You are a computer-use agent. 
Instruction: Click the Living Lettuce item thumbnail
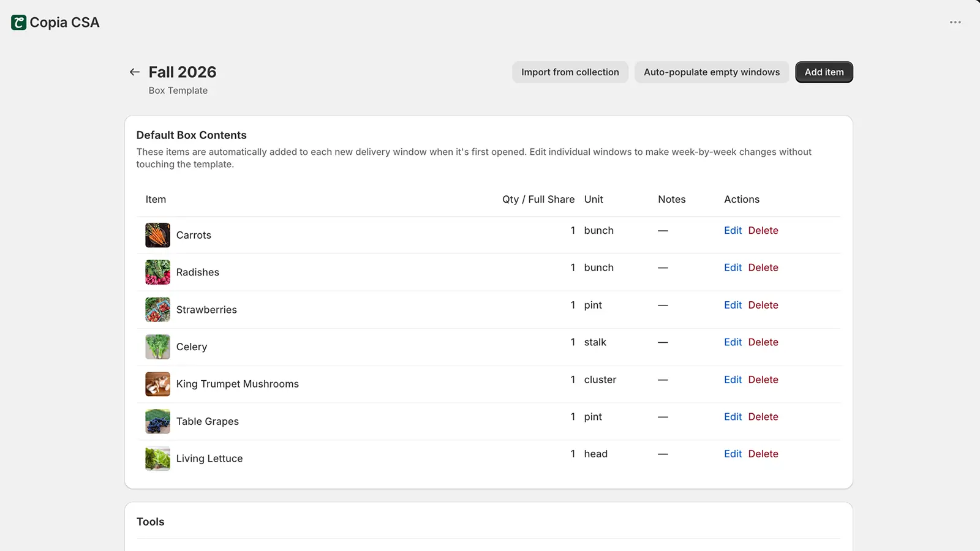coord(157,459)
